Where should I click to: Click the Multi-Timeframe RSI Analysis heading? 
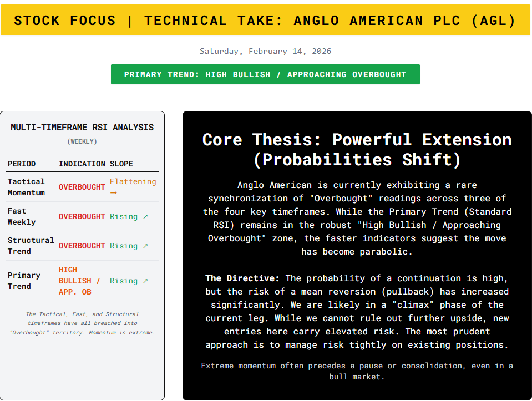click(x=82, y=127)
